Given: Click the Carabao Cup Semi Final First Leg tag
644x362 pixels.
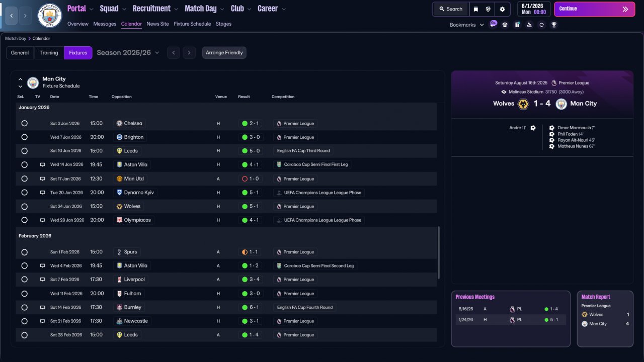Looking at the screenshot, I should coord(312,165).
